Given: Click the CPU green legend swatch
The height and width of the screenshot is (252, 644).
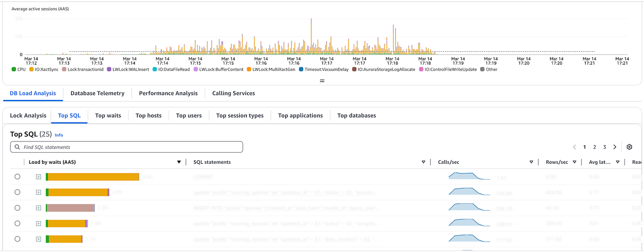Looking at the screenshot, I should point(14,69).
